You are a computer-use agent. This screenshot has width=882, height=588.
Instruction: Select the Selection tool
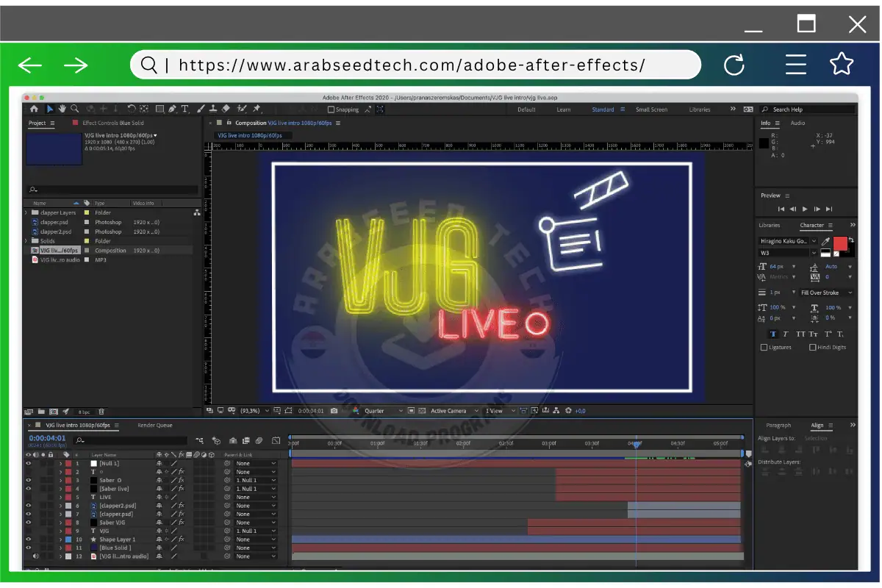[50, 109]
